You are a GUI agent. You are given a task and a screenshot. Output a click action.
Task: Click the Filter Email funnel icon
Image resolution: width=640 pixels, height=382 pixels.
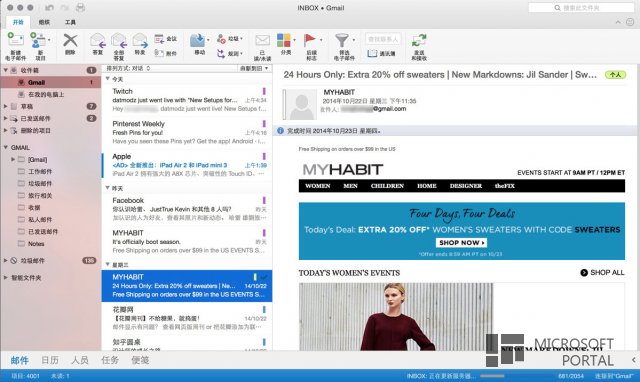[342, 40]
